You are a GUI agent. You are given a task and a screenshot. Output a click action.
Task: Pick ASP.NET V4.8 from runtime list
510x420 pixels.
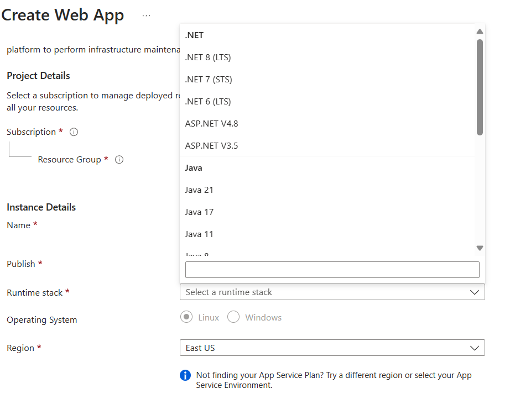(212, 124)
